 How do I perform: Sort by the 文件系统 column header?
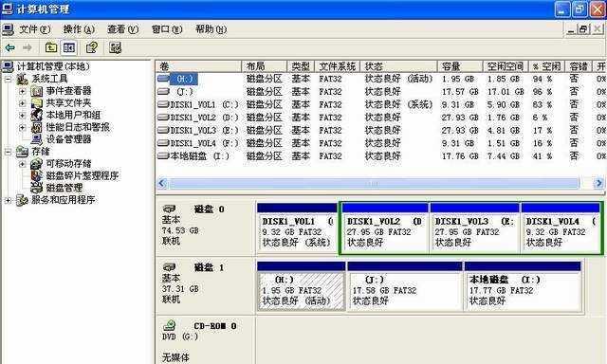(338, 66)
